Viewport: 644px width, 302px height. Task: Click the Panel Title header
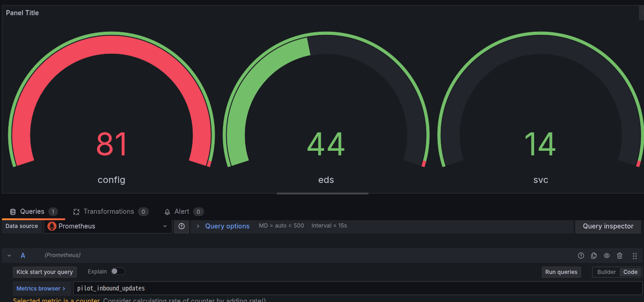[23, 13]
